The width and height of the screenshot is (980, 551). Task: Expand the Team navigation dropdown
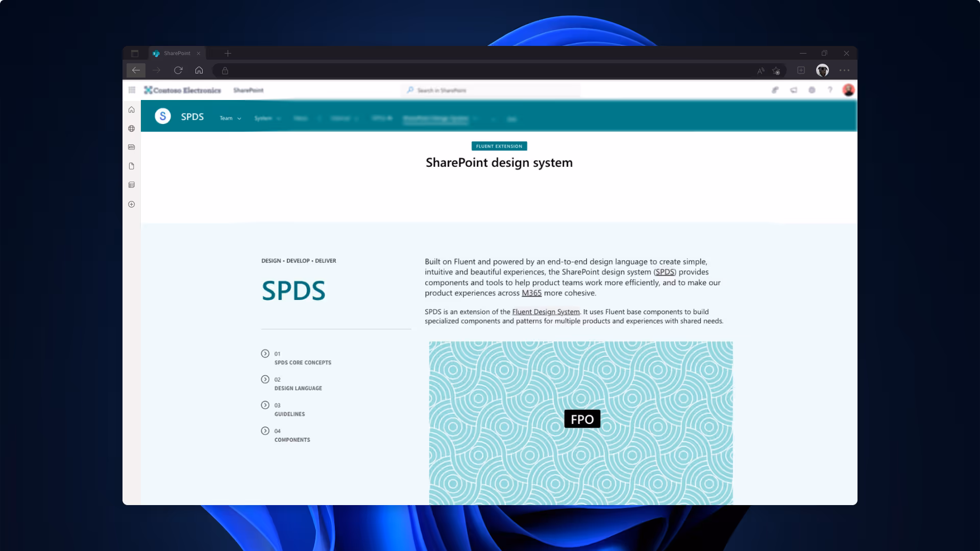coord(230,118)
